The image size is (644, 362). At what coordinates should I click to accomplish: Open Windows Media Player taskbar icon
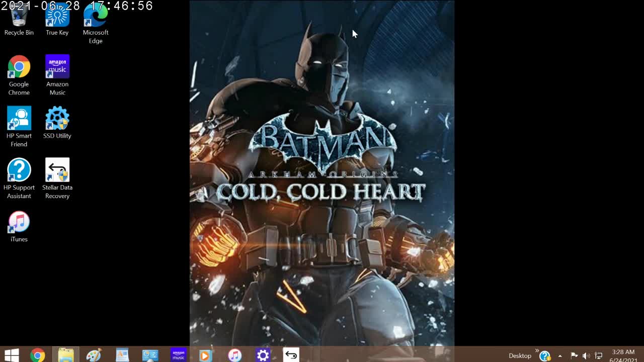pyautogui.click(x=207, y=355)
